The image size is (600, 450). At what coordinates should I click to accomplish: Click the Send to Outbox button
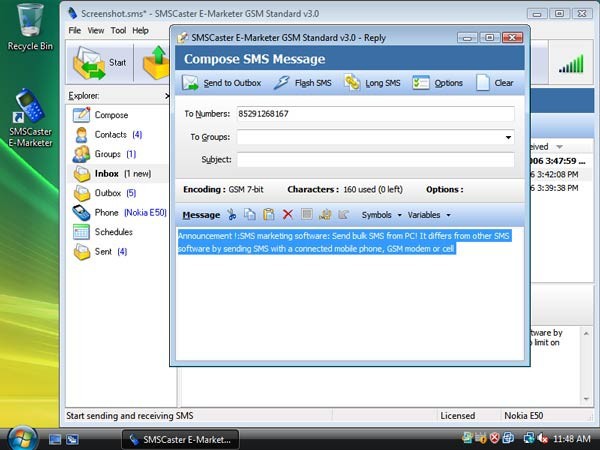224,83
